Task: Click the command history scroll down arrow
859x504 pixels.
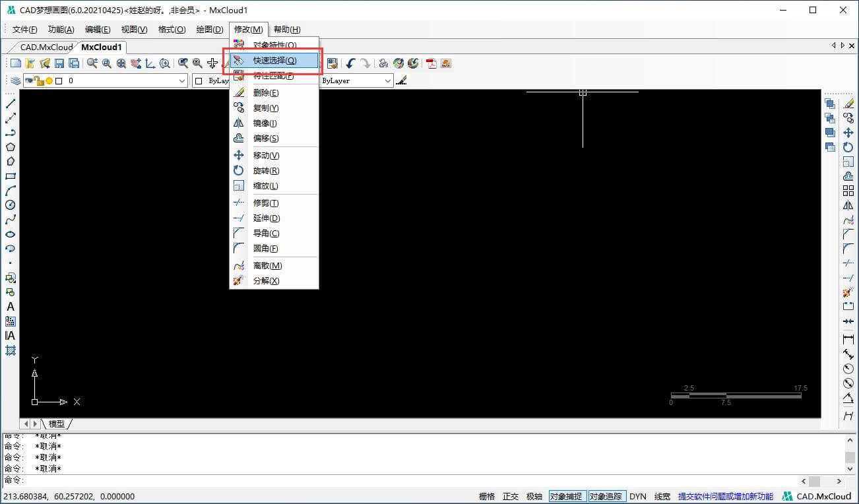Action: click(x=850, y=468)
